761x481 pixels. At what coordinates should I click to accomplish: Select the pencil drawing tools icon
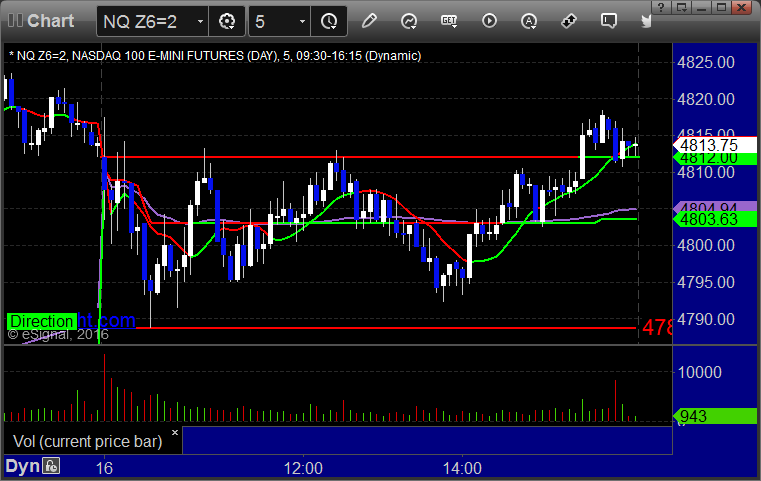(369, 21)
